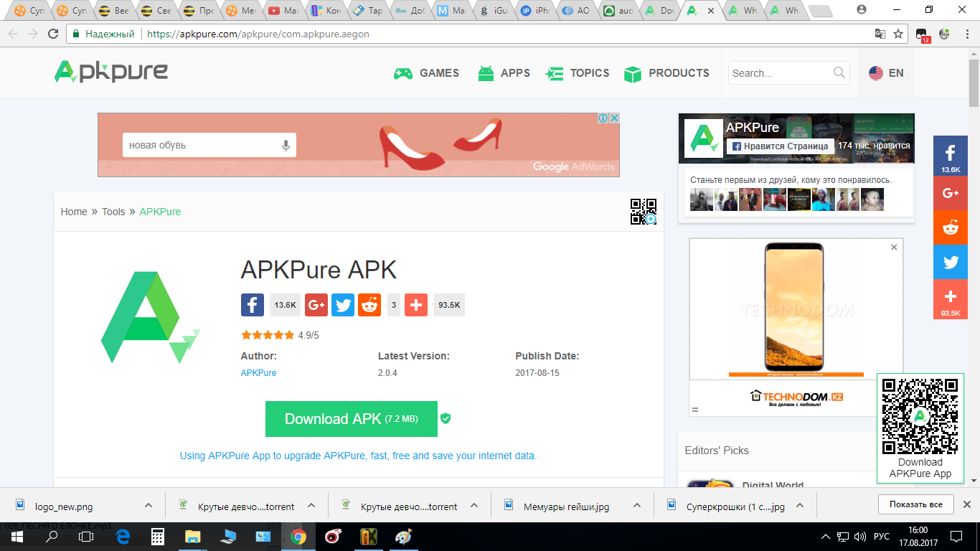This screenshot has width=980, height=551.
Task: Click the floating sidebar Twitter button
Action: 951,262
